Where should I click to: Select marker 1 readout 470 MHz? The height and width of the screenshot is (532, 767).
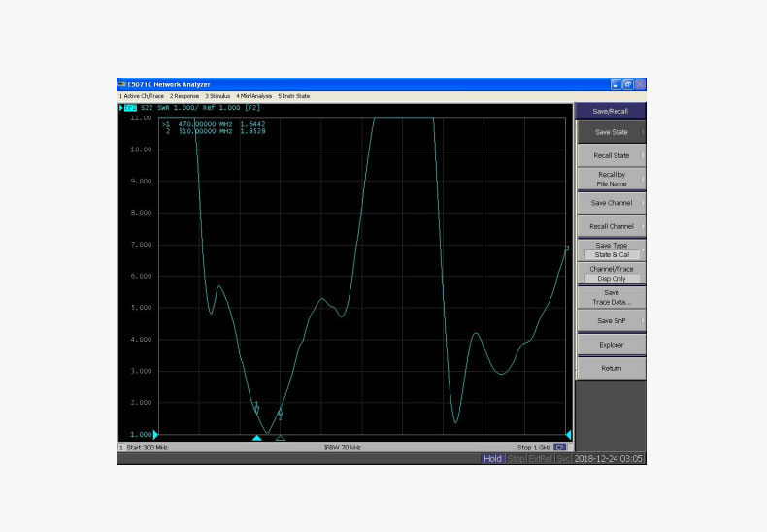click(214, 124)
